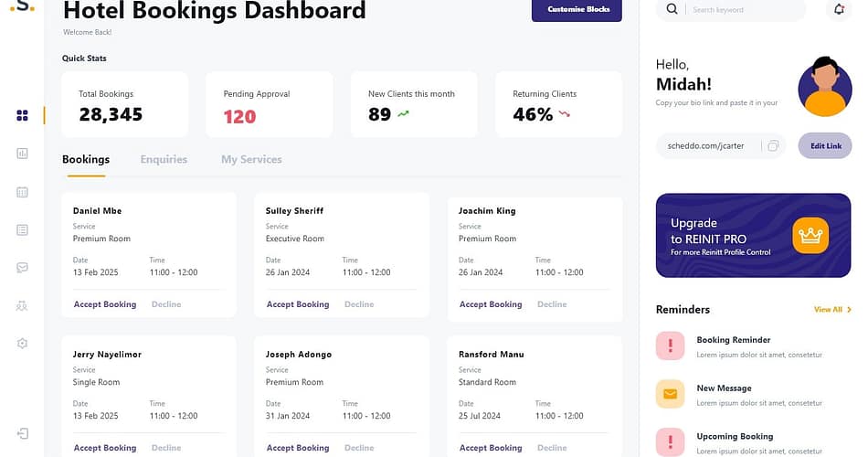Open the settings gear icon in sidebar
The height and width of the screenshot is (457, 868).
tap(22, 343)
